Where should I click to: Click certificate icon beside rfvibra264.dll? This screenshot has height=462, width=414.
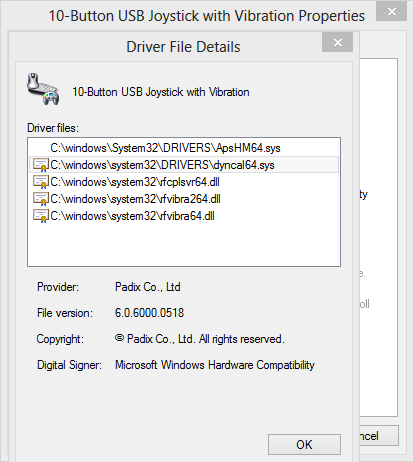coord(41,199)
